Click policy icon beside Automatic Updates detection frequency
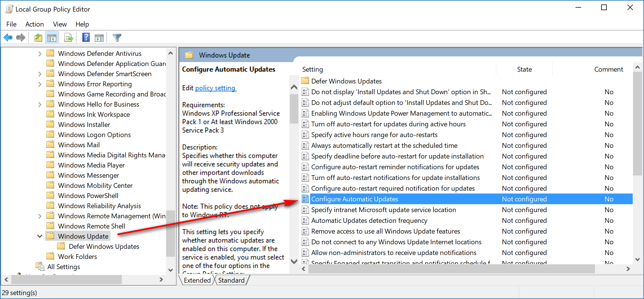Screen dimensions: 644x299 tap(305, 220)
